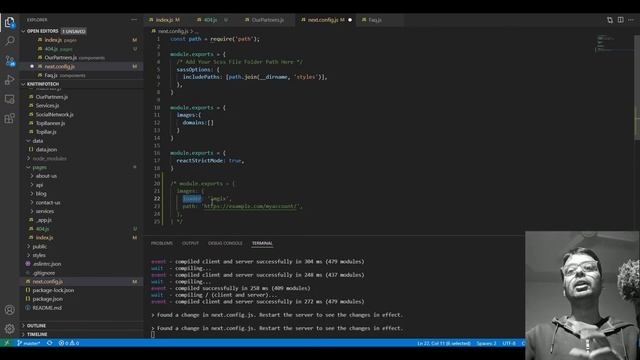Open README.md in the file tree
Image resolution: width=640 pixels, height=360 pixels.
point(82,308)
